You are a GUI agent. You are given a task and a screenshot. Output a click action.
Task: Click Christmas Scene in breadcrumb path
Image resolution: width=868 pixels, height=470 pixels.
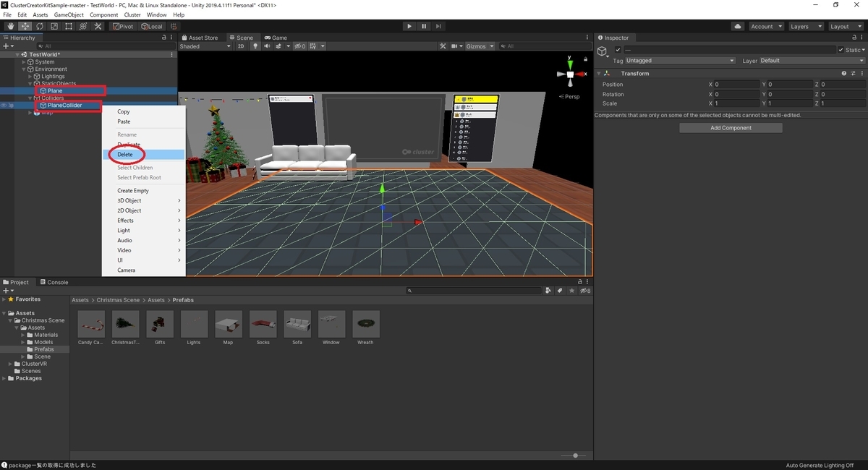[x=118, y=300]
